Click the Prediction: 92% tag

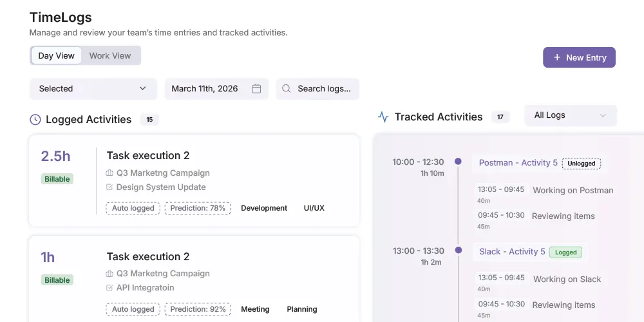pos(198,309)
